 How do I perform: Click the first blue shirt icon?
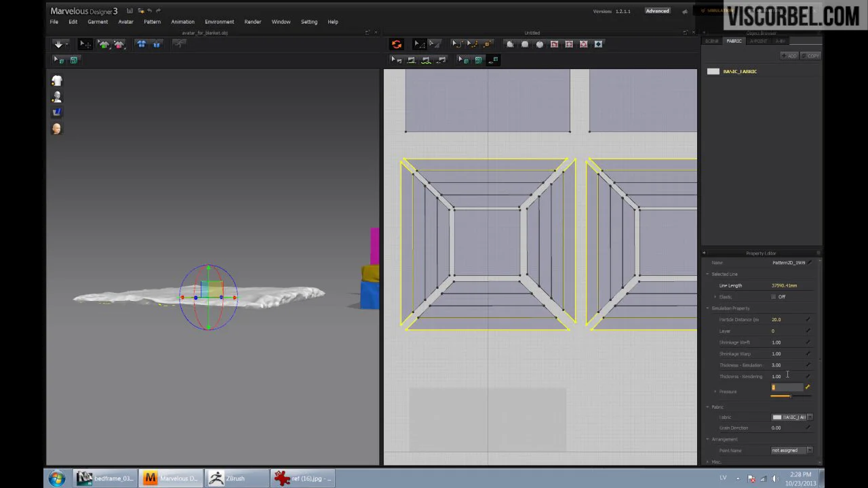click(x=142, y=44)
